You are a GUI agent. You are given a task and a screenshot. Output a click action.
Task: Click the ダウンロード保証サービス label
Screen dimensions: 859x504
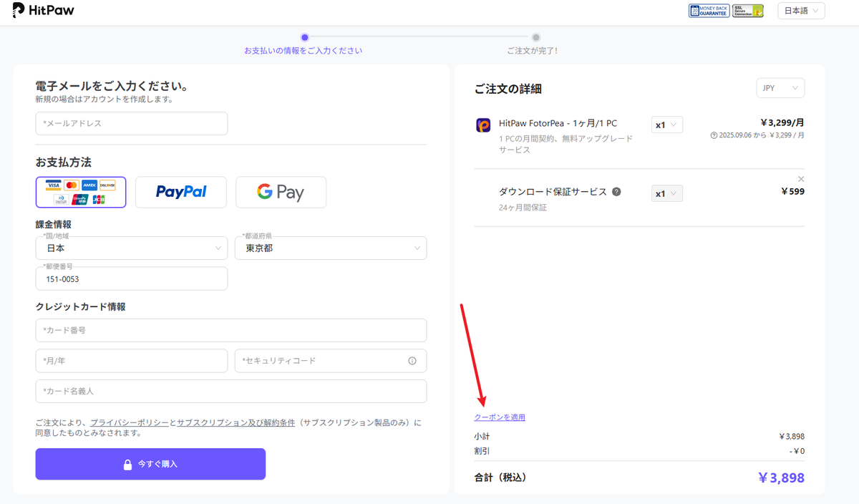[x=553, y=192]
